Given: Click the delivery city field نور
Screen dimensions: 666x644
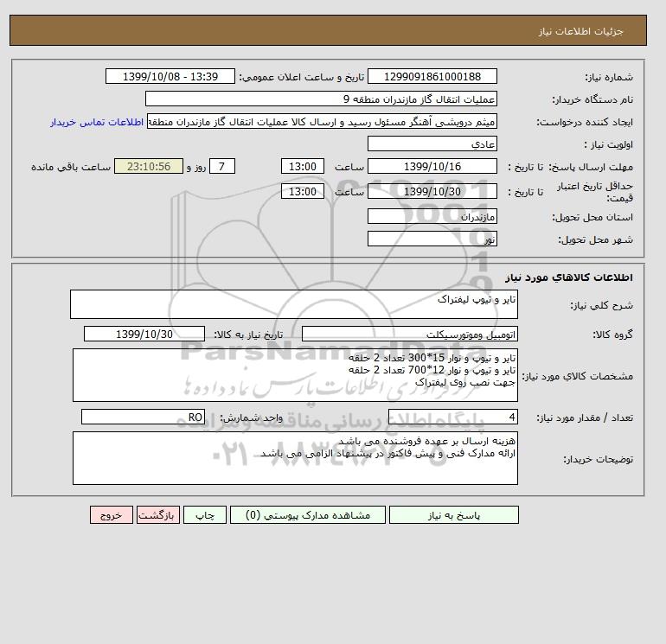Looking at the screenshot, I should tap(432, 239).
